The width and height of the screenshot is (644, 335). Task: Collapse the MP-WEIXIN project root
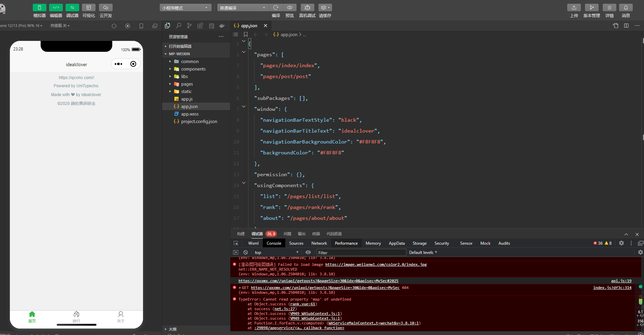click(x=196, y=54)
